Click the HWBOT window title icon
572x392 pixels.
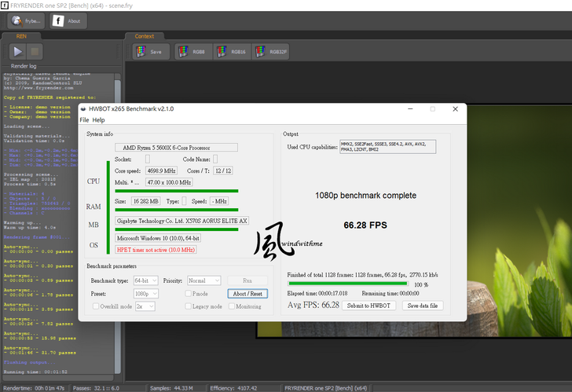tap(84, 109)
